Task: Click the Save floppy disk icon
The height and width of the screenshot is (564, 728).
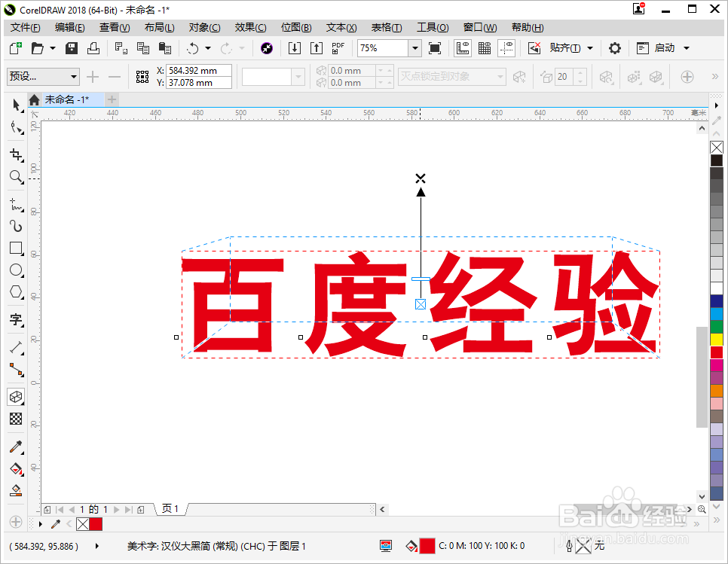Action: pyautogui.click(x=72, y=47)
